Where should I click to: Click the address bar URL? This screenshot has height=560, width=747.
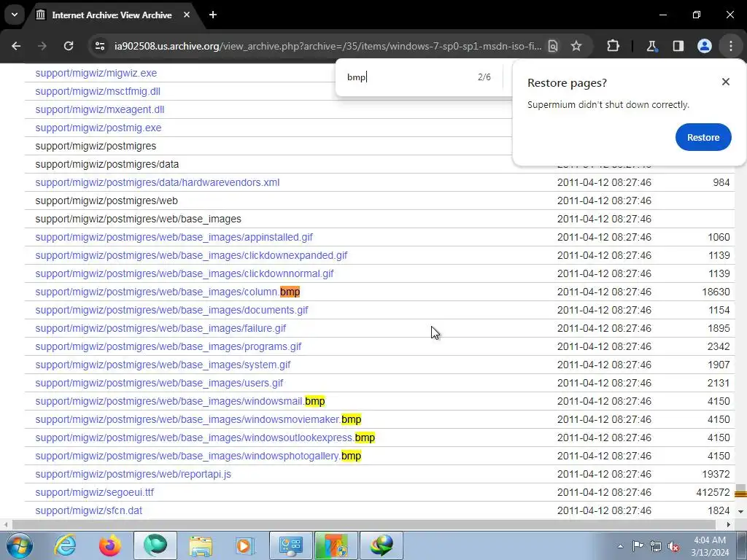328,46
